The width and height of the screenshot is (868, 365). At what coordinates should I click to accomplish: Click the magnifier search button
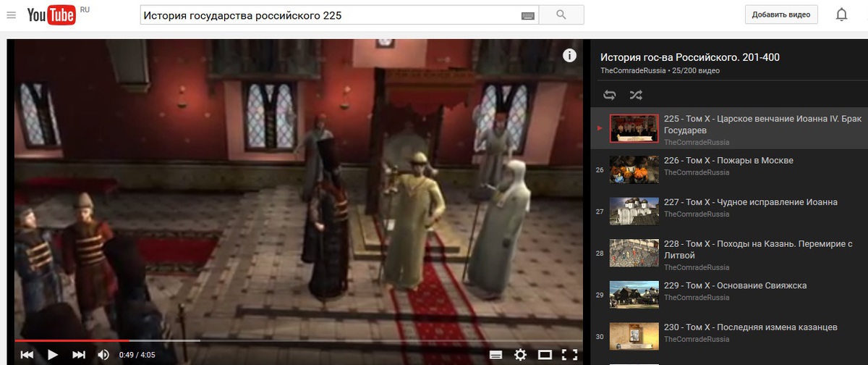click(x=561, y=15)
